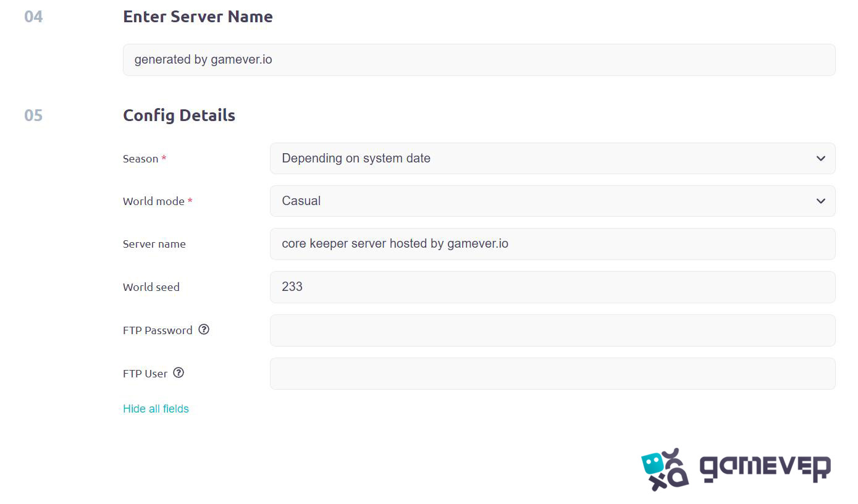This screenshot has height=504, width=858.
Task: Click the empty FTP User input box
Action: [552, 374]
